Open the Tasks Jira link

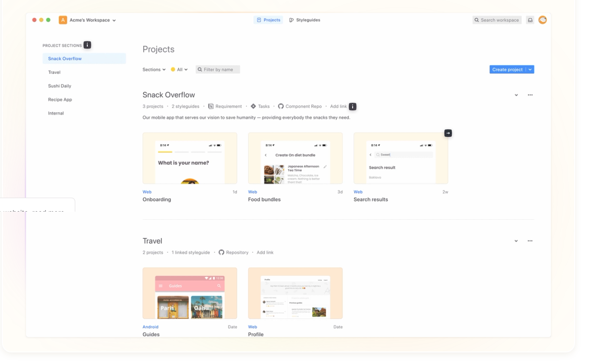[260, 107]
